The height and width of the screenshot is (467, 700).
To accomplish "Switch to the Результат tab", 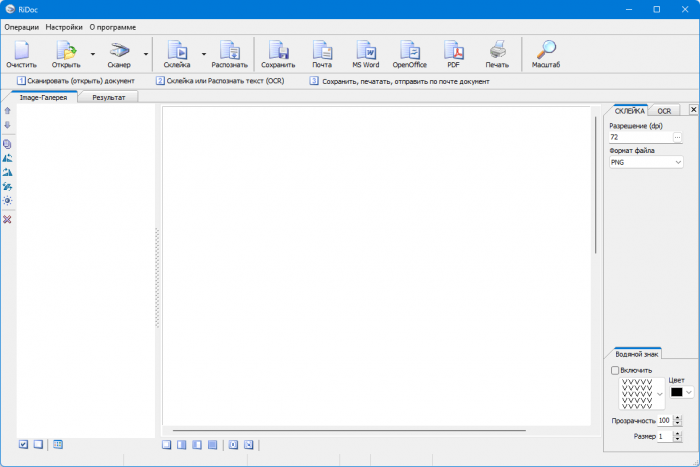I will [109, 98].
